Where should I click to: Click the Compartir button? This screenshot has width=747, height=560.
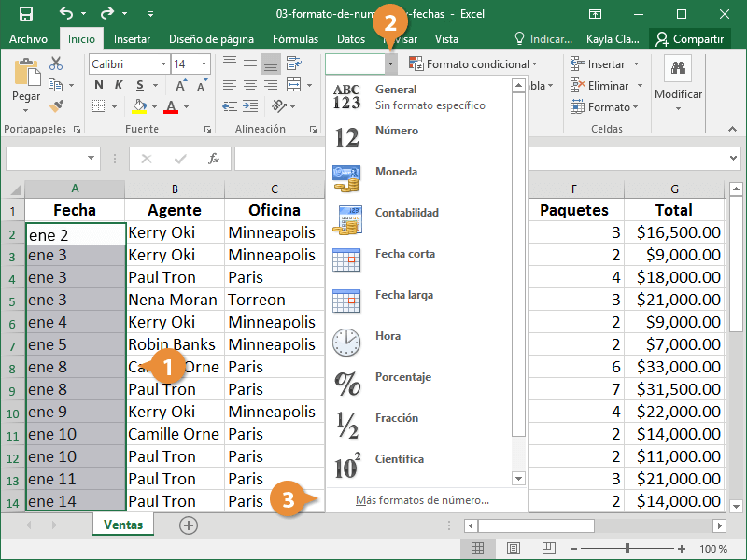pos(689,39)
